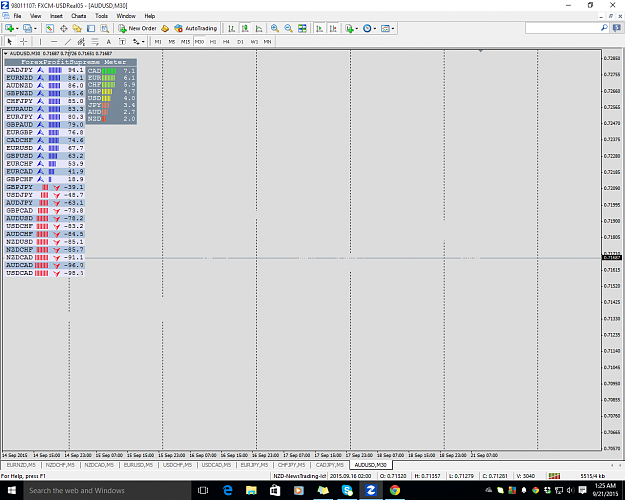625x500 pixels.
Task: Select the Cursor arrow tool
Action: coord(10,41)
